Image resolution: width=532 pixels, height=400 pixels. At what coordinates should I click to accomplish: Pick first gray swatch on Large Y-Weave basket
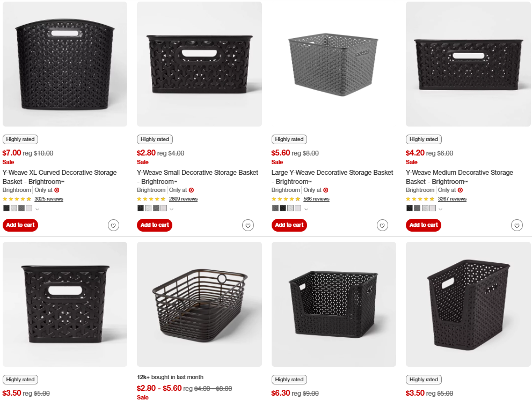(x=275, y=208)
